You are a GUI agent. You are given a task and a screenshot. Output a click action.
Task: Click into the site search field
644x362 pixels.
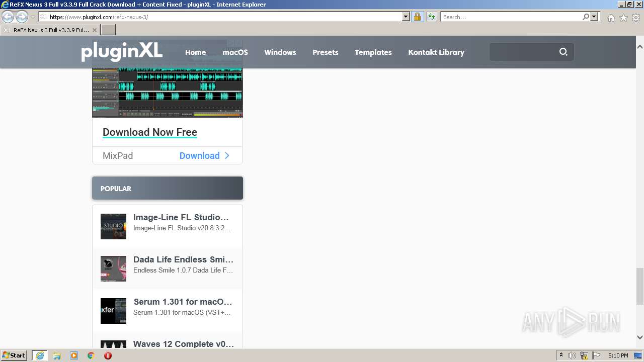523,52
